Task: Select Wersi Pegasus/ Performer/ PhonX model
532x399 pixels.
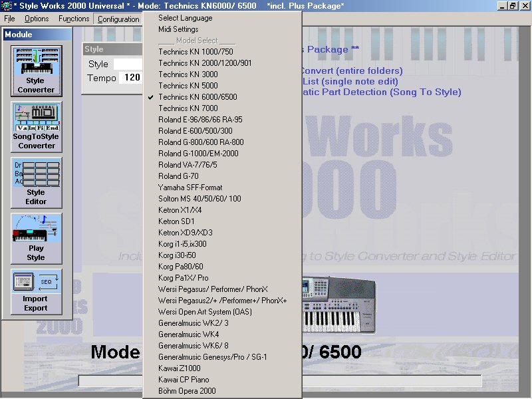Action: point(222,289)
